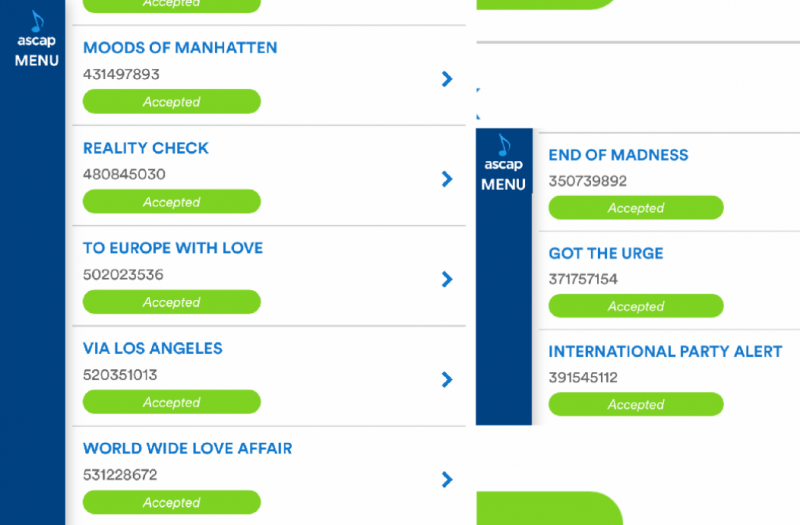Expand Via Los Angeles chevron arrow
This screenshot has height=525, width=800.
(x=447, y=379)
